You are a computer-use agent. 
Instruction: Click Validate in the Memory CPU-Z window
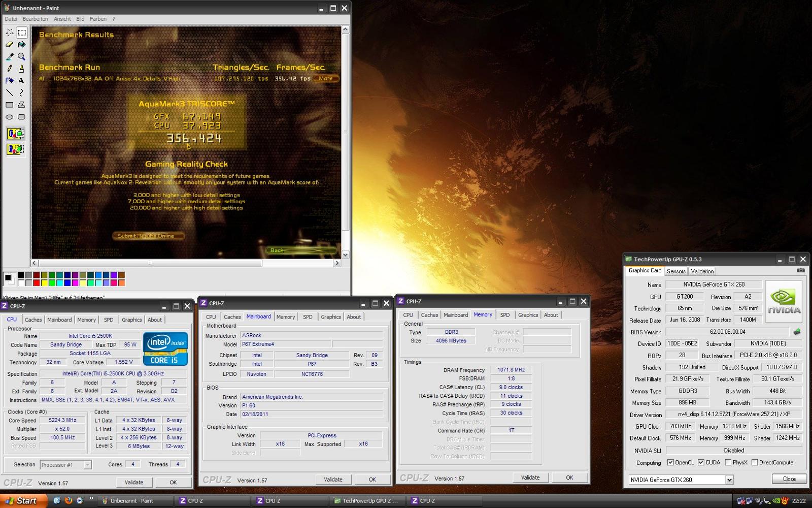coord(530,478)
